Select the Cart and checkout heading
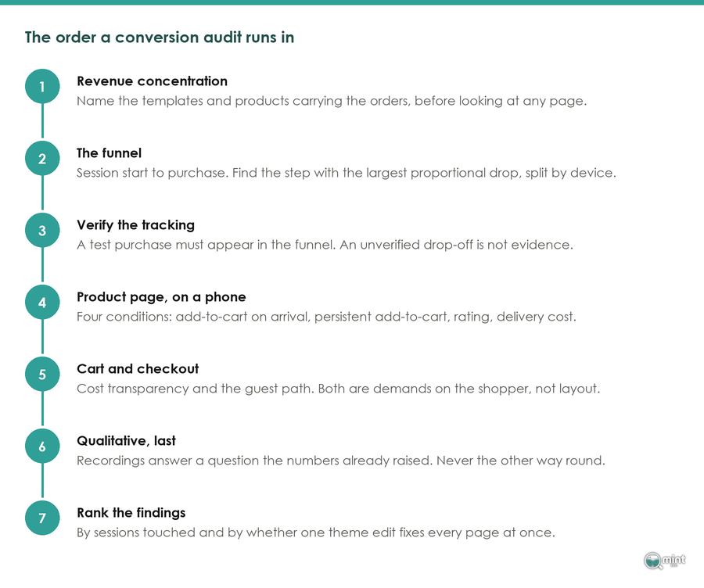 click(x=138, y=368)
